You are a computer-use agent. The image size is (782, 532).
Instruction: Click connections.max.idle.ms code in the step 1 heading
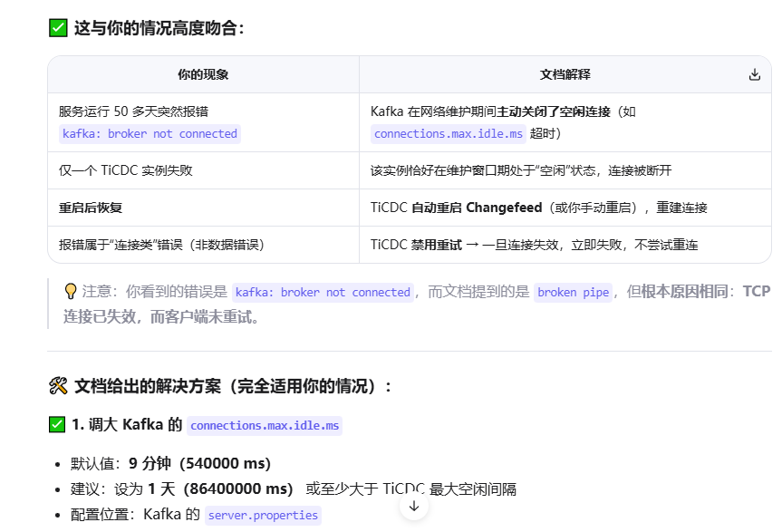pyautogui.click(x=265, y=426)
